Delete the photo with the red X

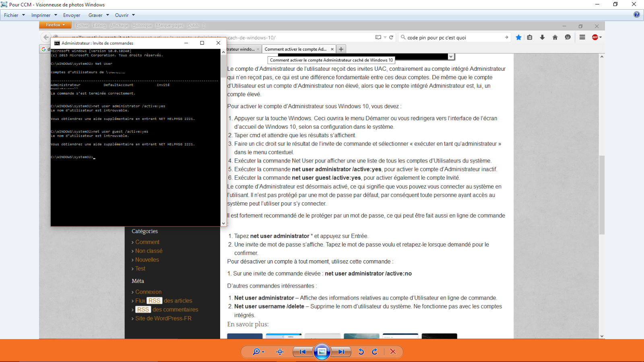pos(393,352)
